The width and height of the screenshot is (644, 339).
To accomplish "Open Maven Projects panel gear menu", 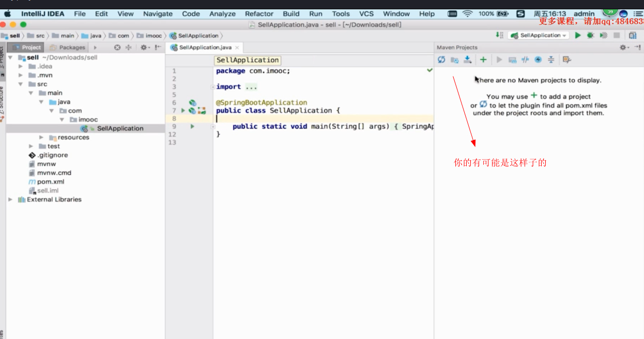I will [x=624, y=48].
